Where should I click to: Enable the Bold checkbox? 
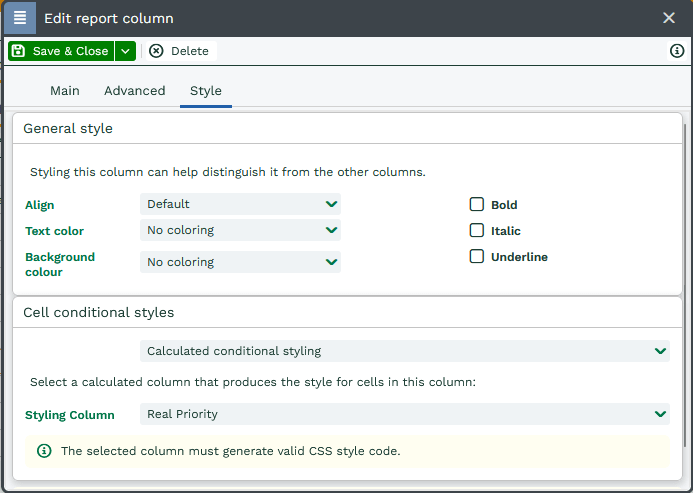pos(477,205)
